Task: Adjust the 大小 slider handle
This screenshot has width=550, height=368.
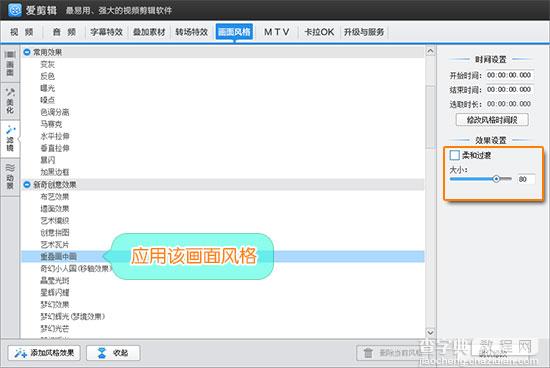Action: [x=496, y=179]
